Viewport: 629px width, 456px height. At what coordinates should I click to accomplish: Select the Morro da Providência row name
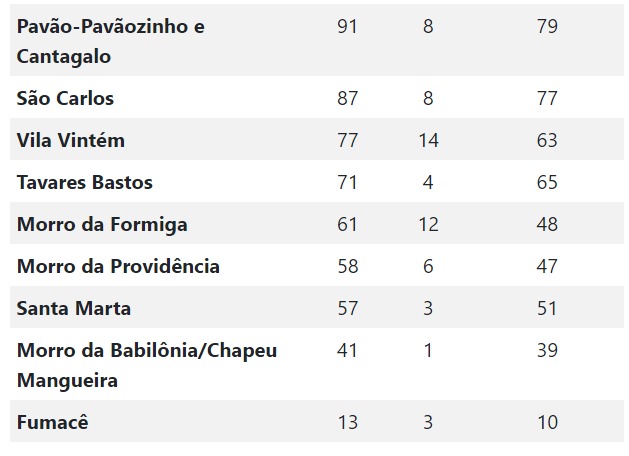tap(118, 266)
